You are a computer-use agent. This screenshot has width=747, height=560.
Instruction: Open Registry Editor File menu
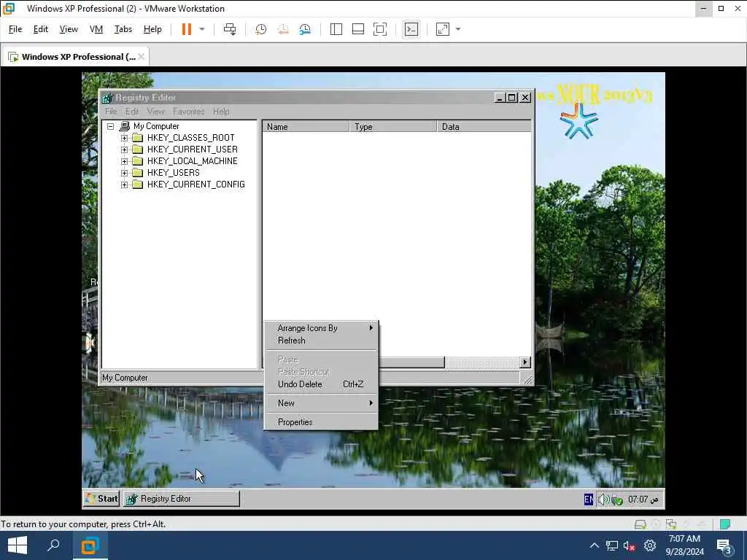tap(111, 112)
